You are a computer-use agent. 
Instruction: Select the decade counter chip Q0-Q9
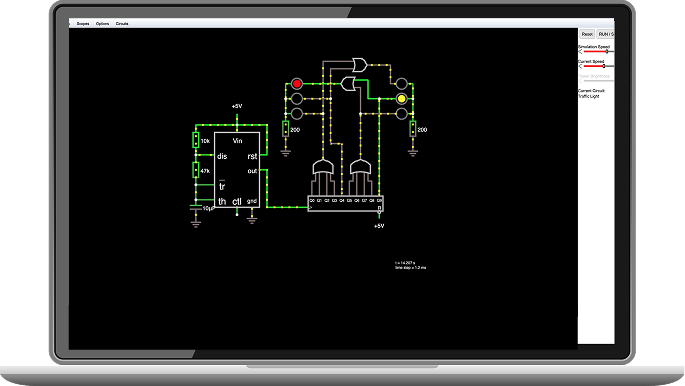pyautogui.click(x=346, y=203)
